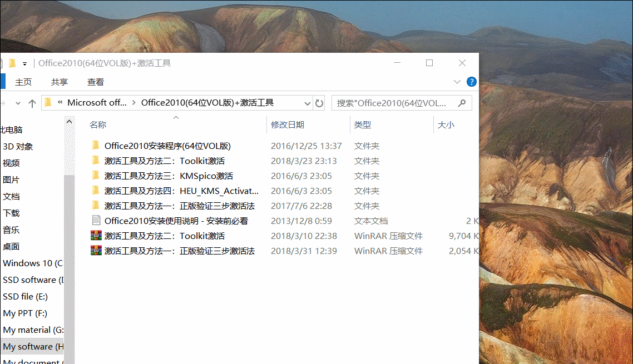This screenshot has width=633, height=364.
Task: Select folder icon for 激活工具及方法二：Toolkit激活 dated 2018/3/23
Action: point(96,160)
